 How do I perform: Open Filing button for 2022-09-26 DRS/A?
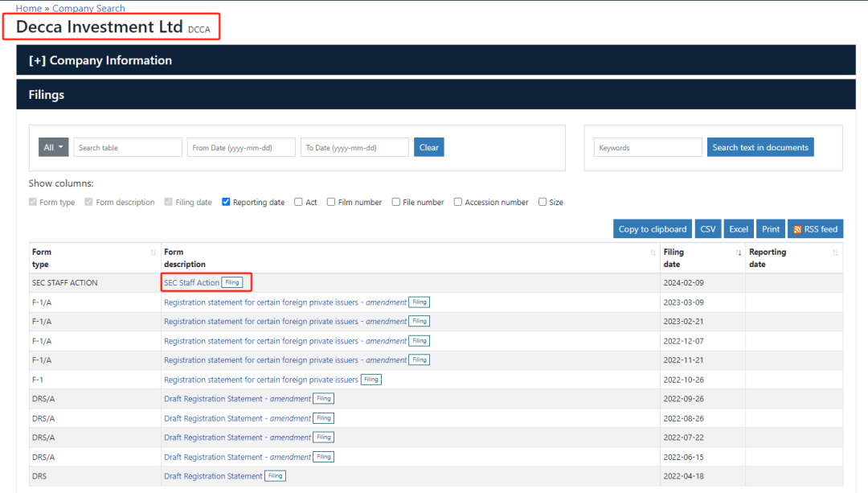tap(324, 399)
